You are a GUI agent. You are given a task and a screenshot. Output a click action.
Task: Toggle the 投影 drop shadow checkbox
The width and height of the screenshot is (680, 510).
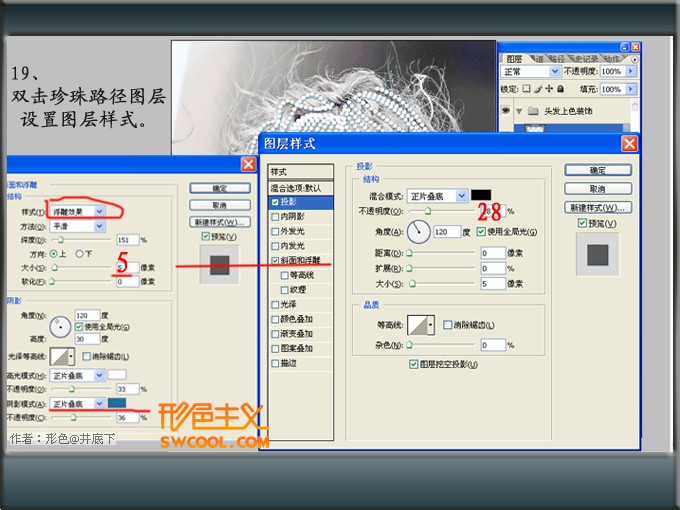pos(275,202)
